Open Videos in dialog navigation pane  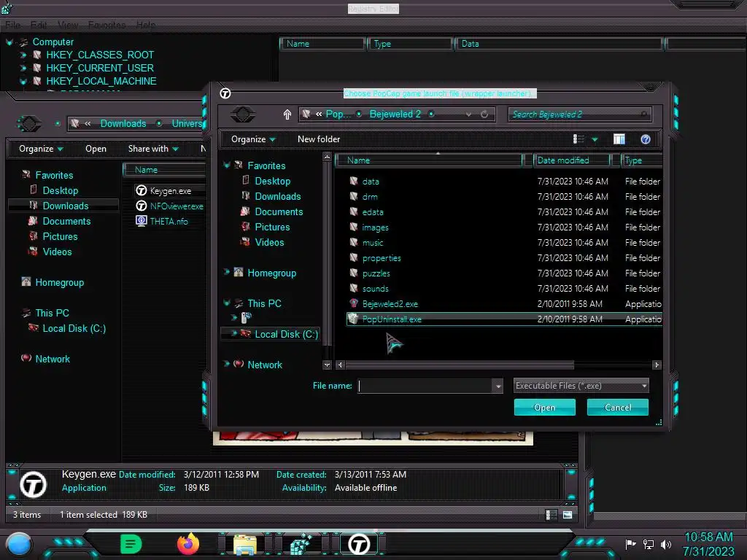point(269,242)
